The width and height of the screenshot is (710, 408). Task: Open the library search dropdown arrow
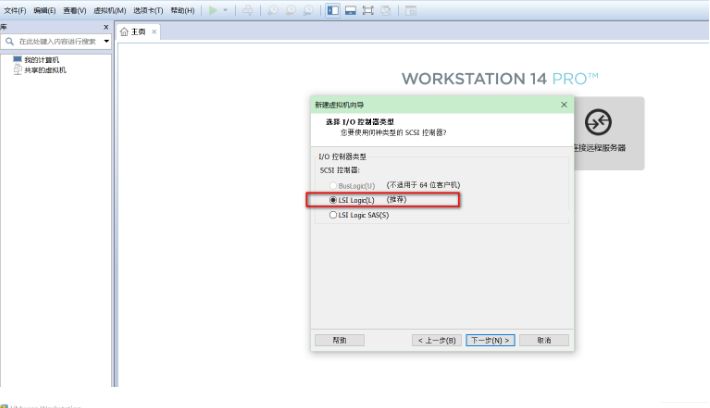tap(106, 42)
